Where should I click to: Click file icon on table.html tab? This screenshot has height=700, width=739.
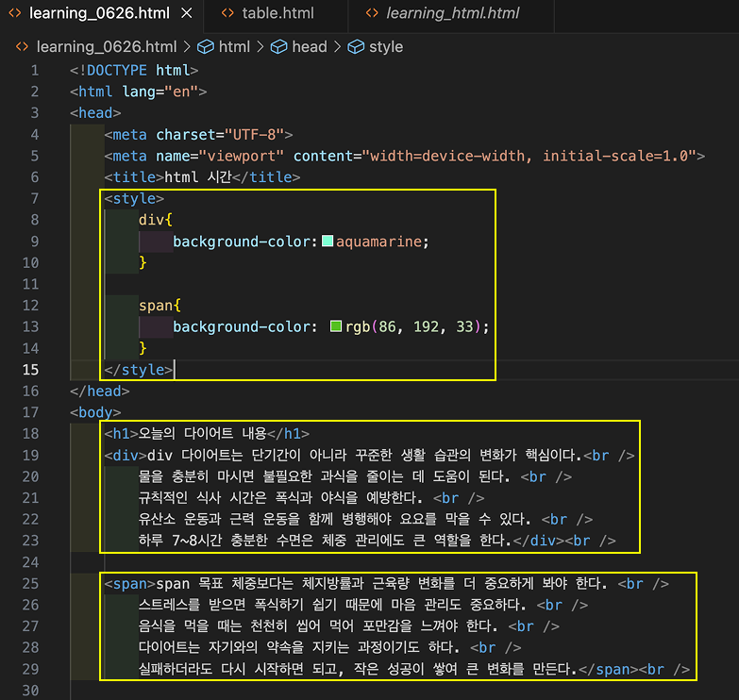(x=227, y=13)
